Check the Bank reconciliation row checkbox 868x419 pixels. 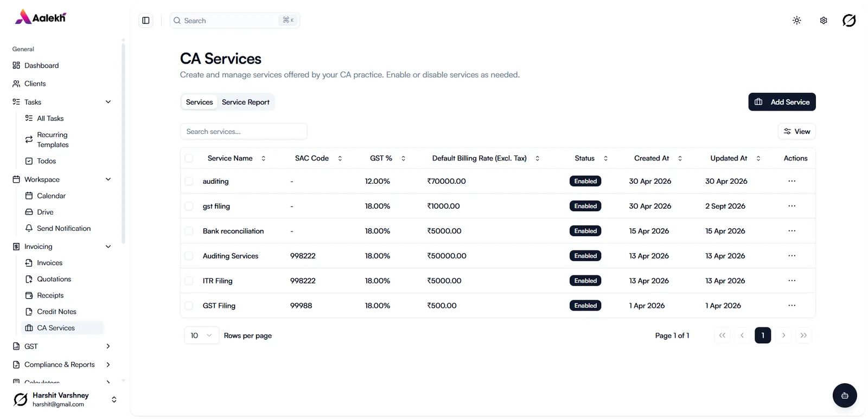(189, 231)
